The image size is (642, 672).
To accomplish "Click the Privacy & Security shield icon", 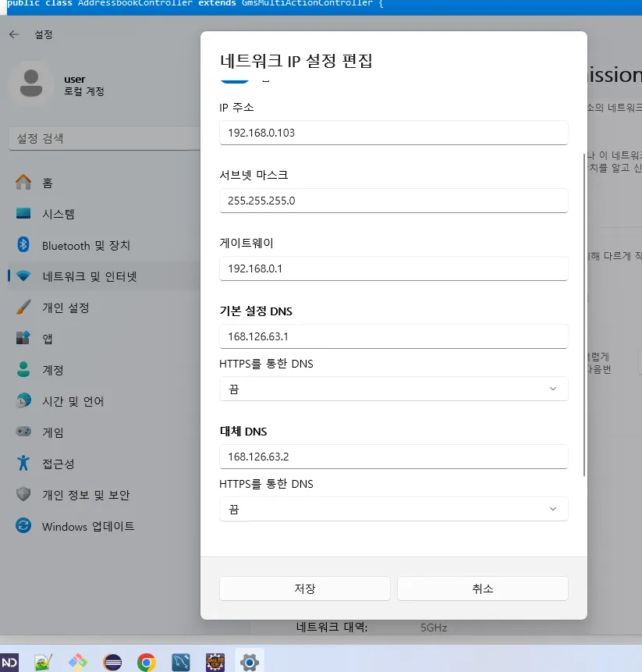I will (23, 494).
